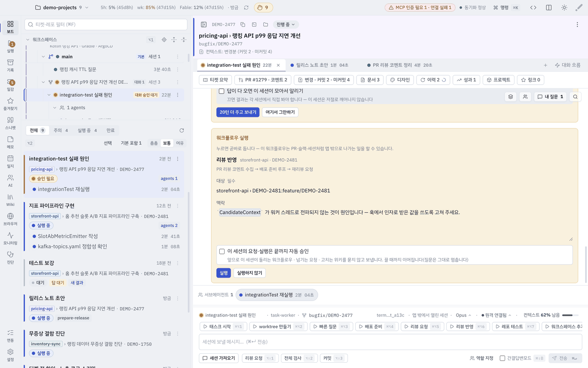Expand the 원격 연결됨 connection menu
Image resolution: width=588 pixels, height=368 pixels.
496,315
